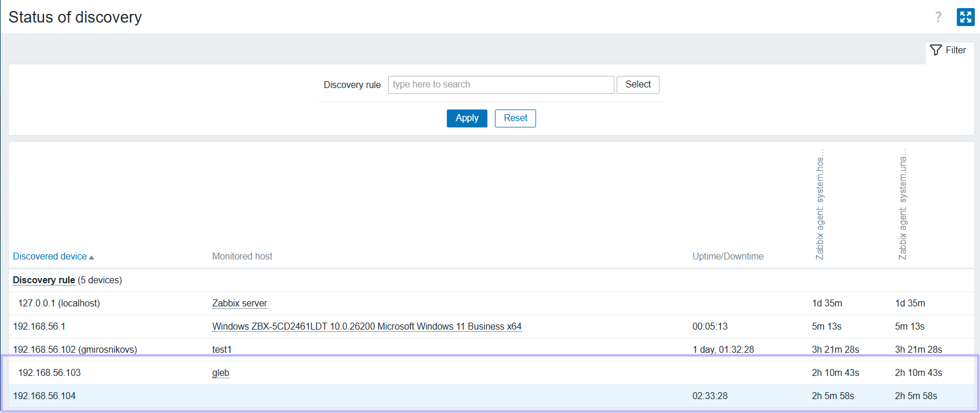Click the 127.0.0.1 (localhost) device row
The image size is (980, 413).
[x=59, y=304]
